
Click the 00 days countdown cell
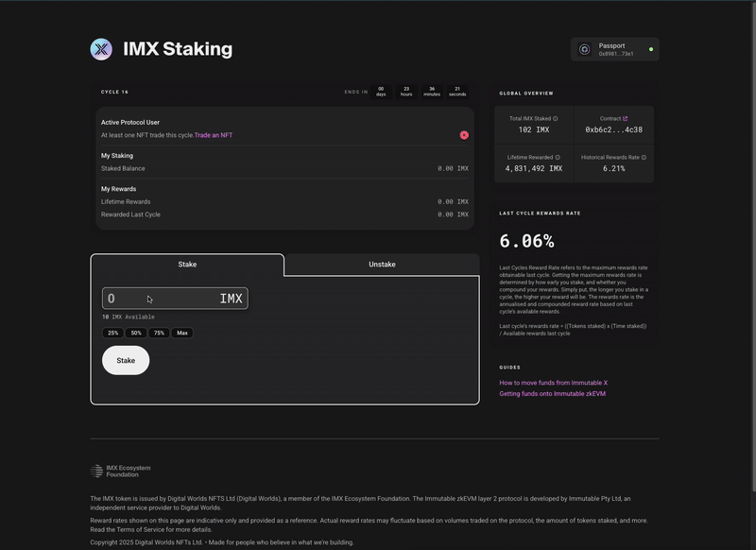click(x=381, y=92)
